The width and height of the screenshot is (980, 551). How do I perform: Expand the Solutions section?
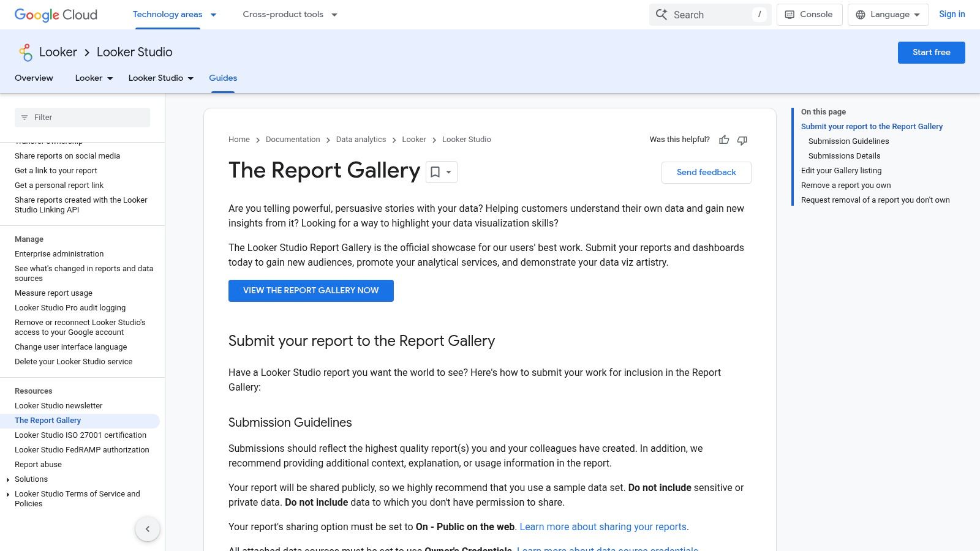7,479
